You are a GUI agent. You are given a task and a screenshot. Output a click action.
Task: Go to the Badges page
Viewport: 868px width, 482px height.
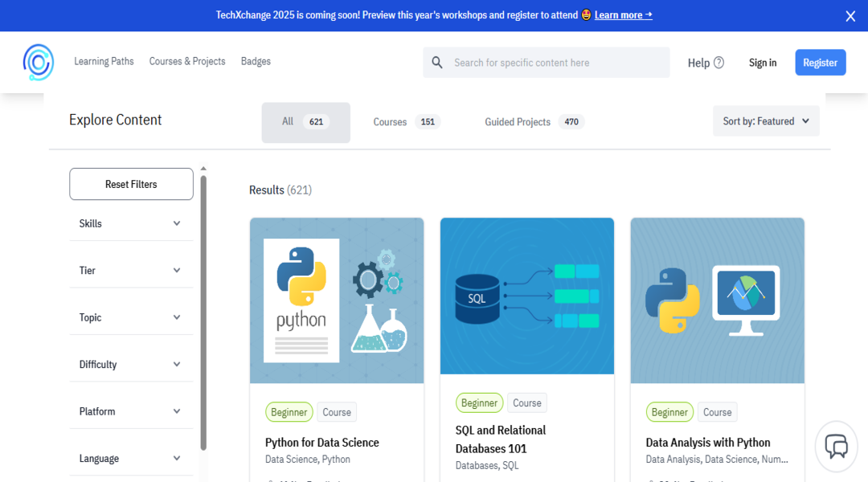[256, 61]
